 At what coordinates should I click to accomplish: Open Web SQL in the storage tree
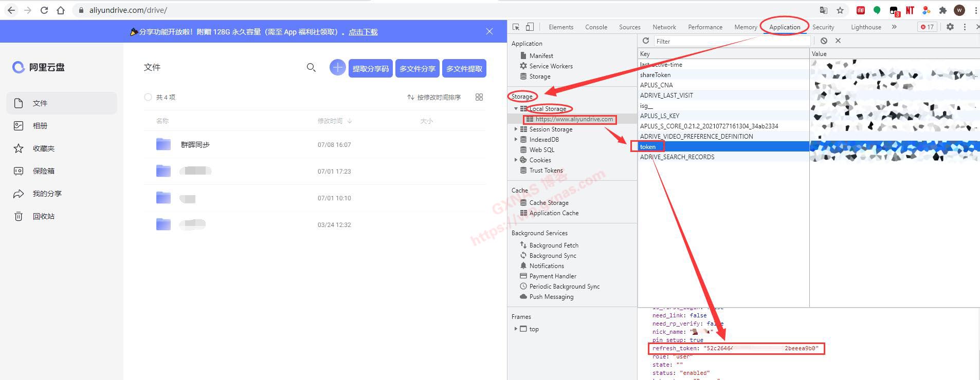click(x=542, y=150)
